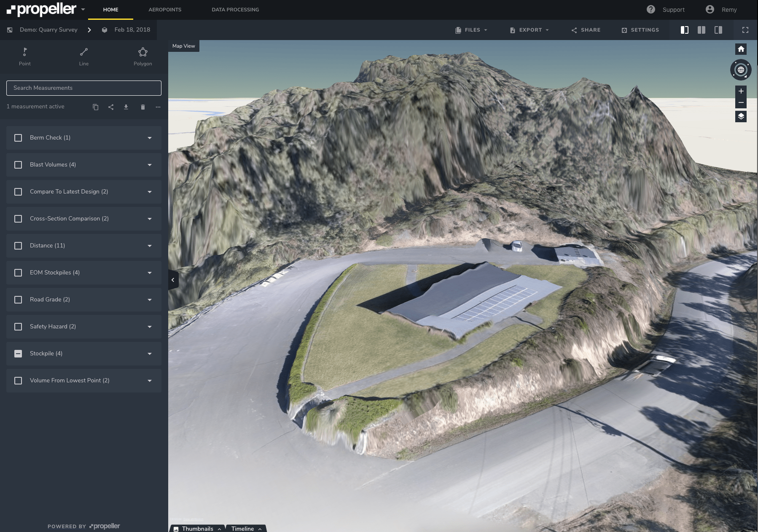Check the Berm Check checkbox
The width and height of the screenshot is (758, 532).
[x=18, y=137]
